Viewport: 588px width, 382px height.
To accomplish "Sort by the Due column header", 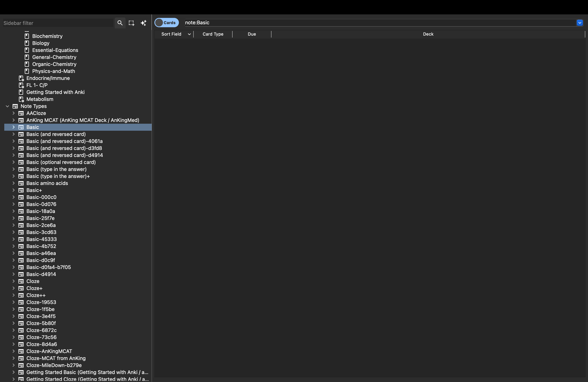I will (x=252, y=34).
